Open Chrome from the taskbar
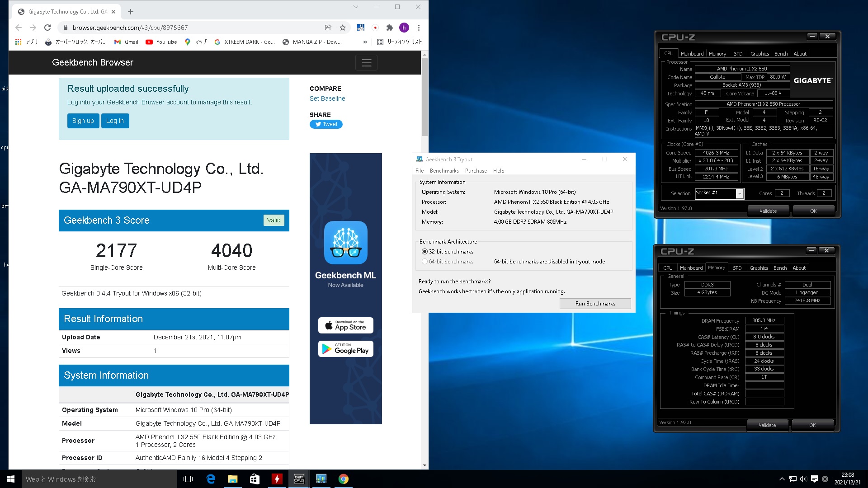This screenshot has width=868, height=488. tap(343, 479)
